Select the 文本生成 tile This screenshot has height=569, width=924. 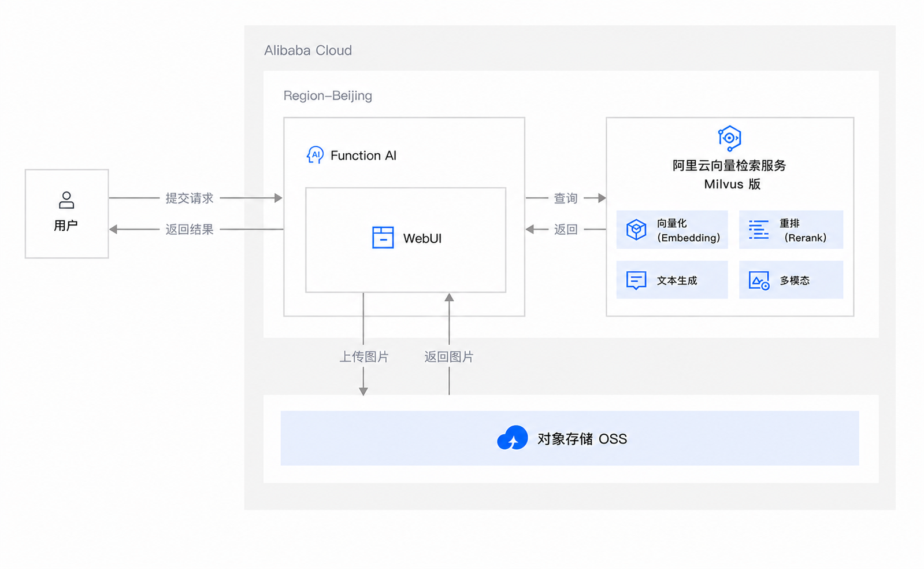[x=672, y=280]
